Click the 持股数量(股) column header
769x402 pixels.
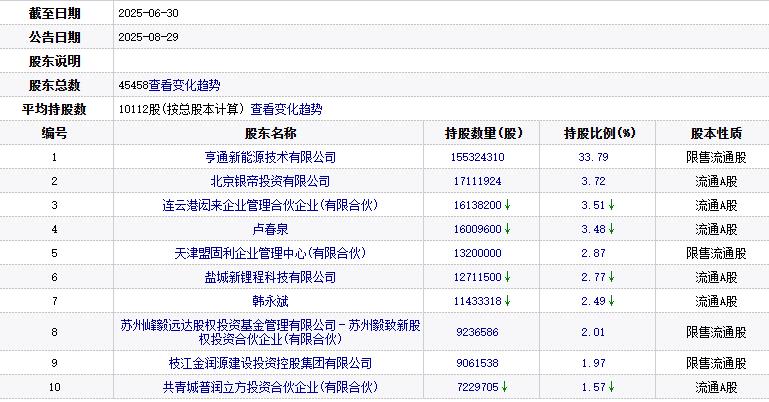click(484, 133)
